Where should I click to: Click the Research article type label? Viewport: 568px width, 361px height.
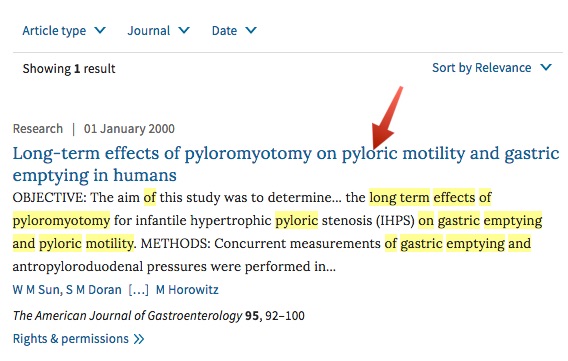[38, 129]
